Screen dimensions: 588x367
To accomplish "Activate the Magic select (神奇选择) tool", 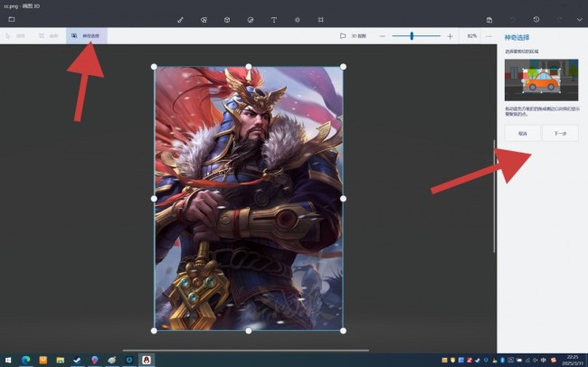I will click(87, 35).
